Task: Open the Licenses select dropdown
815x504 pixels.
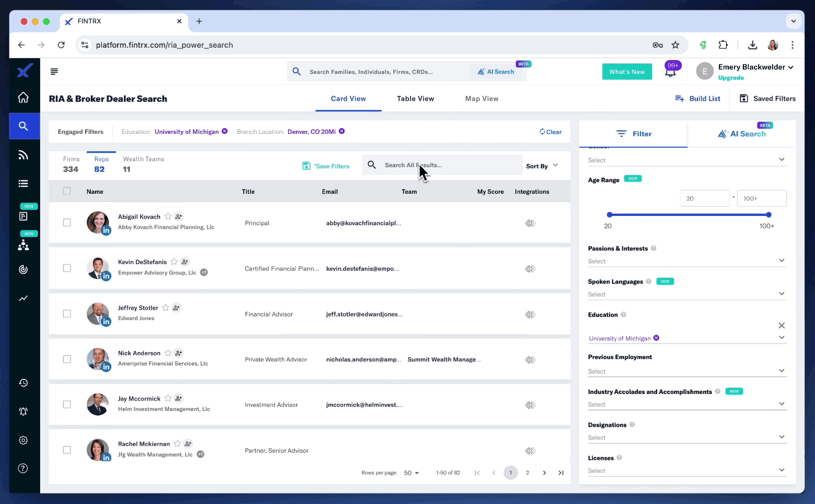Action: point(687,470)
